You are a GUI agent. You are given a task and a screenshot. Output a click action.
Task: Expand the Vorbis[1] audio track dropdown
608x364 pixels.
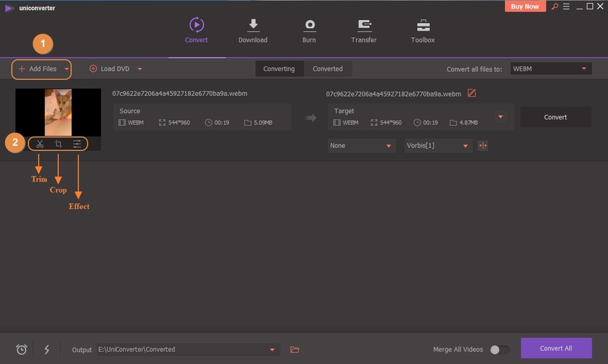coord(438,145)
